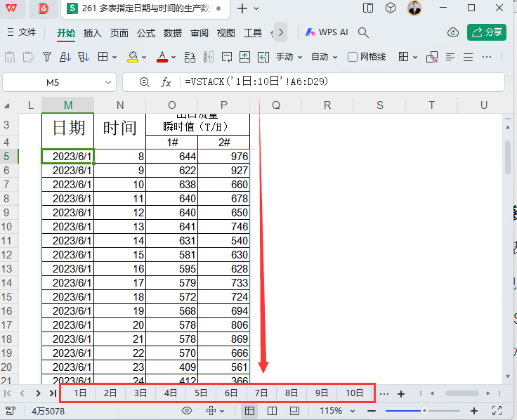Click the upward arrow box icon
The image size is (517, 420).
click(244, 57)
